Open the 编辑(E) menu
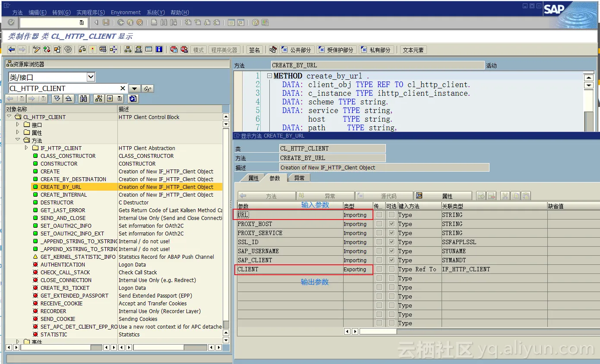The height and width of the screenshot is (364, 600). tap(37, 13)
